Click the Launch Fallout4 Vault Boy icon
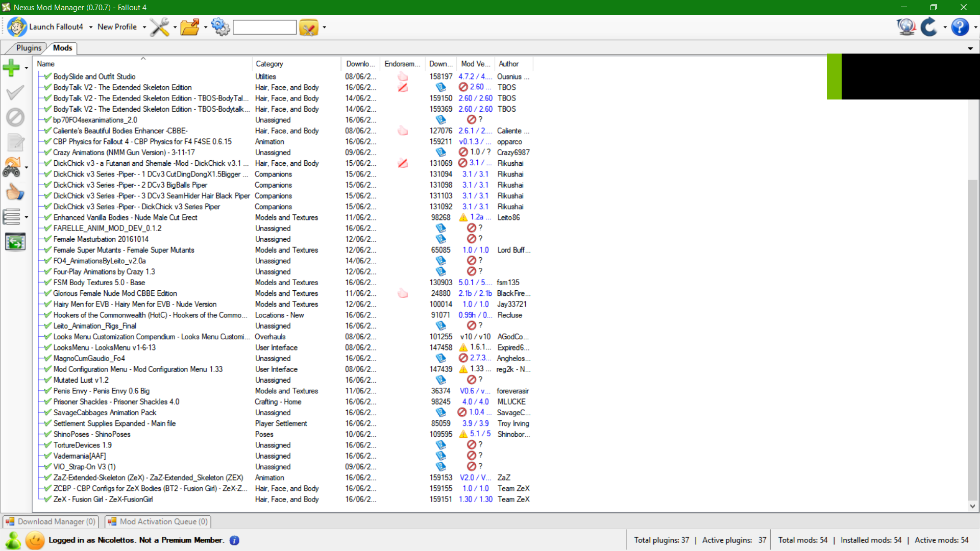980x551 pixels. (17, 27)
